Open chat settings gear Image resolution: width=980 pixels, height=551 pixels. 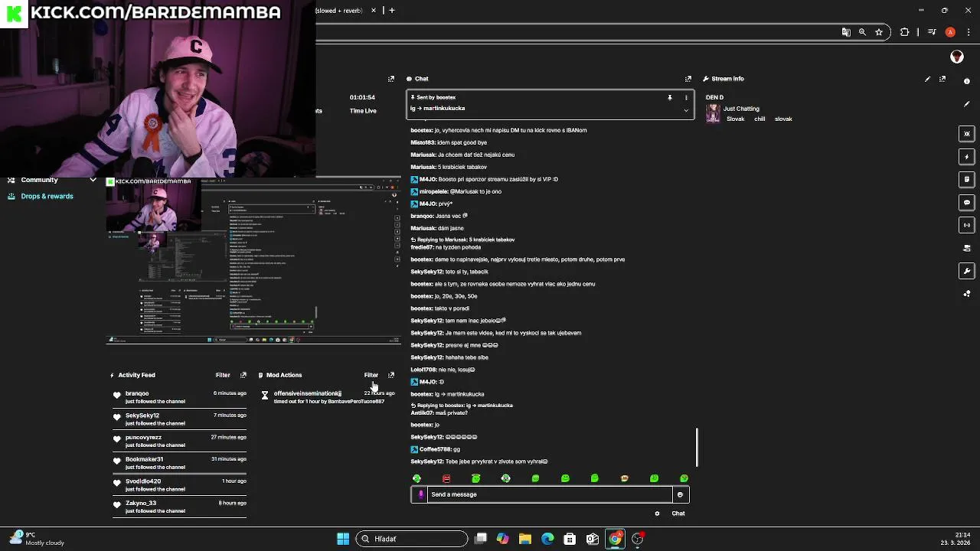point(657,514)
